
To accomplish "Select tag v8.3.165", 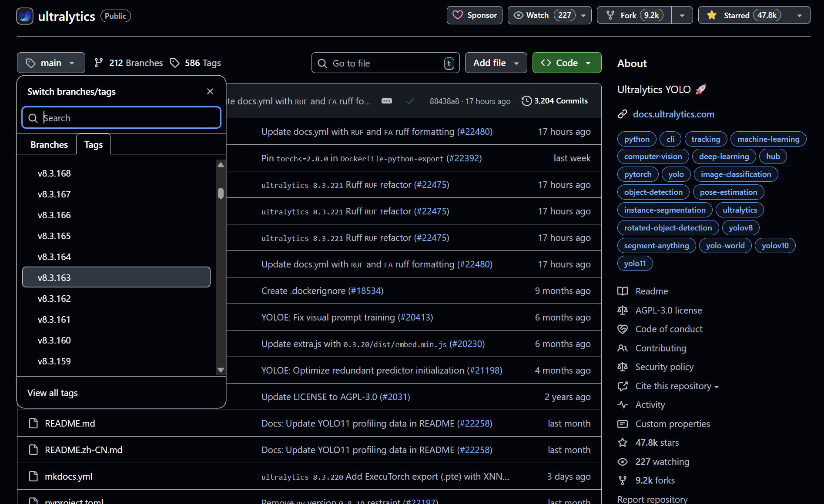I will pyautogui.click(x=116, y=236).
